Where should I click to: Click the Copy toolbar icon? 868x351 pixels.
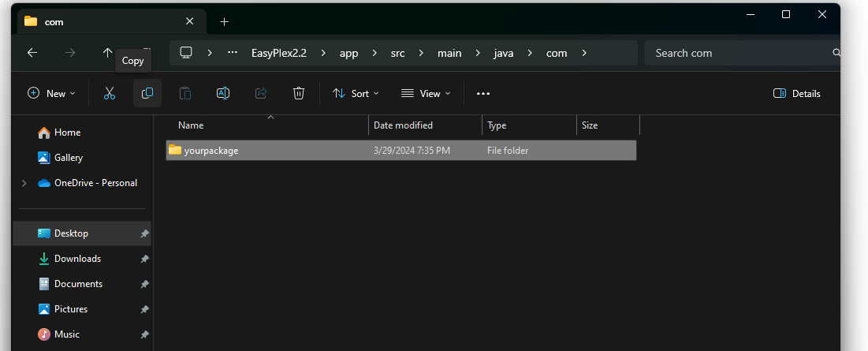pyautogui.click(x=147, y=94)
